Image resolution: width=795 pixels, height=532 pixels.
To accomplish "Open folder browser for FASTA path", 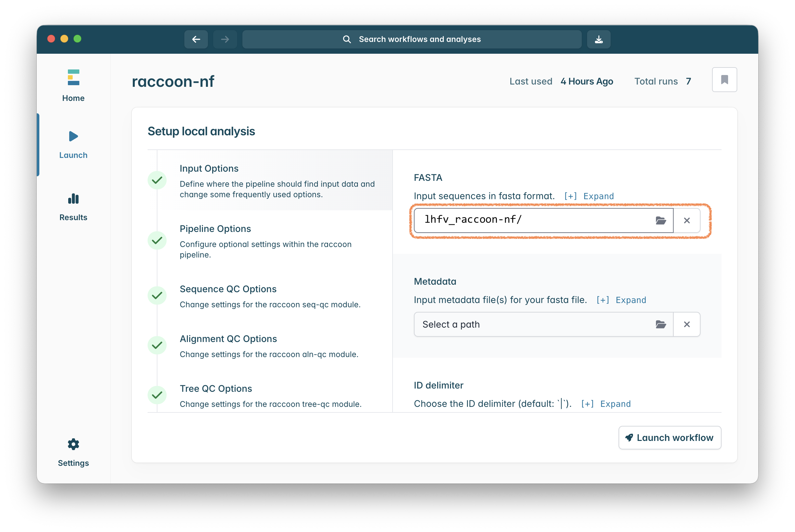I will (660, 220).
